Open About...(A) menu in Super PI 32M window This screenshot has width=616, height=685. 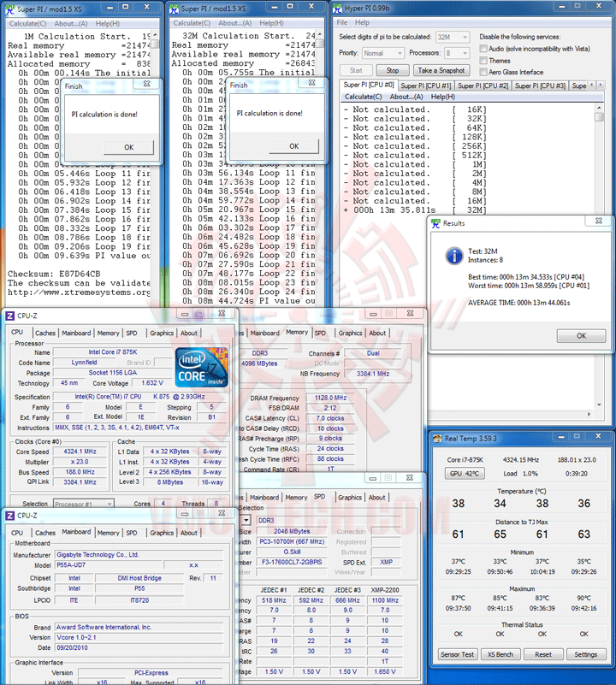point(234,23)
